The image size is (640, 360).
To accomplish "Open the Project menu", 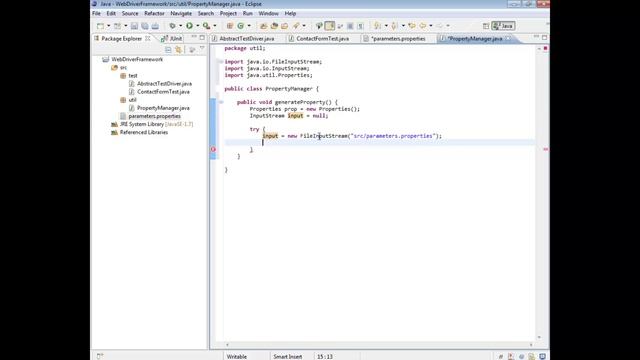I will (228, 13).
